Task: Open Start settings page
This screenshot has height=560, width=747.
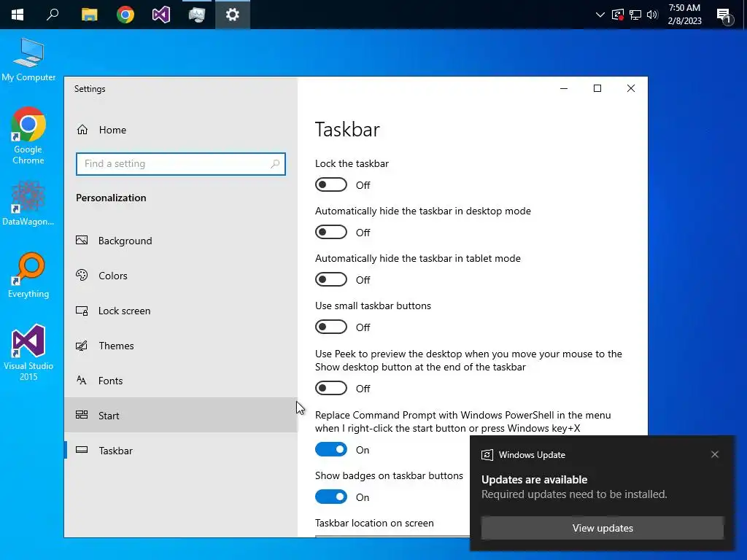Action: tap(181, 415)
